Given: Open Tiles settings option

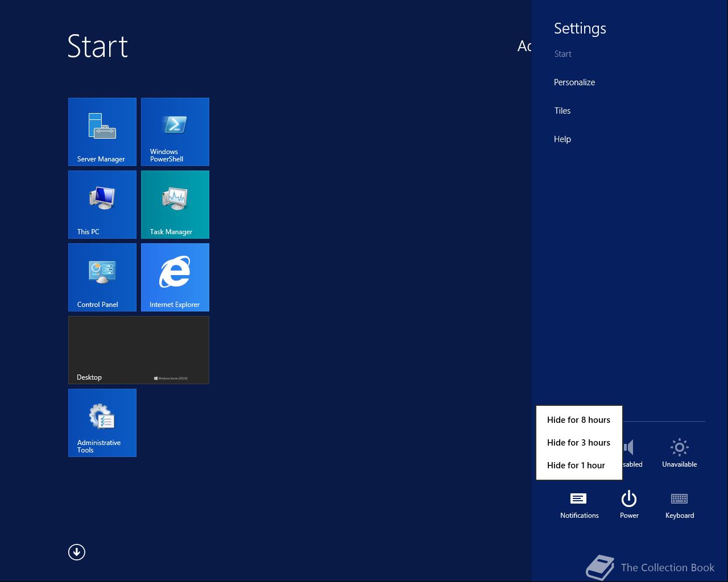Looking at the screenshot, I should pos(562,111).
